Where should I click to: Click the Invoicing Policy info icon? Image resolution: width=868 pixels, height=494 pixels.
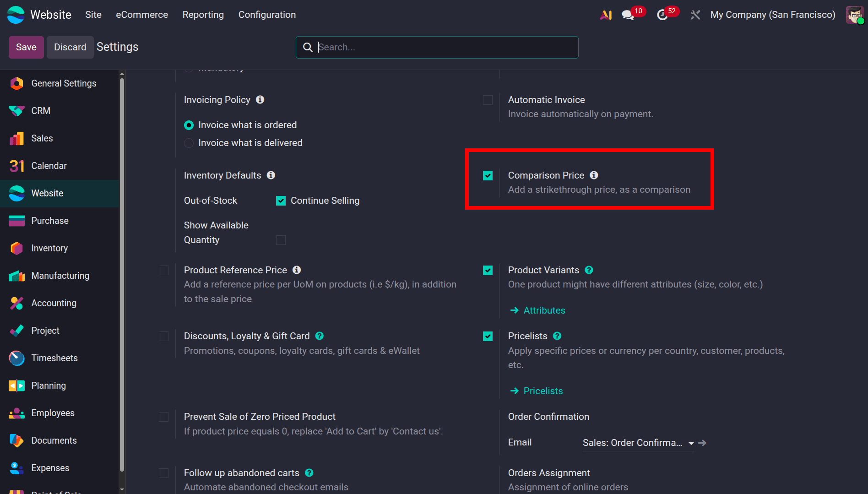pyautogui.click(x=260, y=100)
